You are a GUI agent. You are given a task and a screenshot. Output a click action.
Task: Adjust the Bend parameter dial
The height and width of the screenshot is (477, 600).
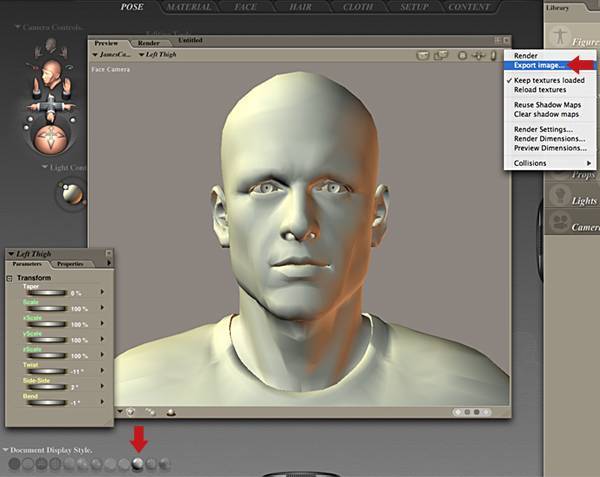point(47,403)
